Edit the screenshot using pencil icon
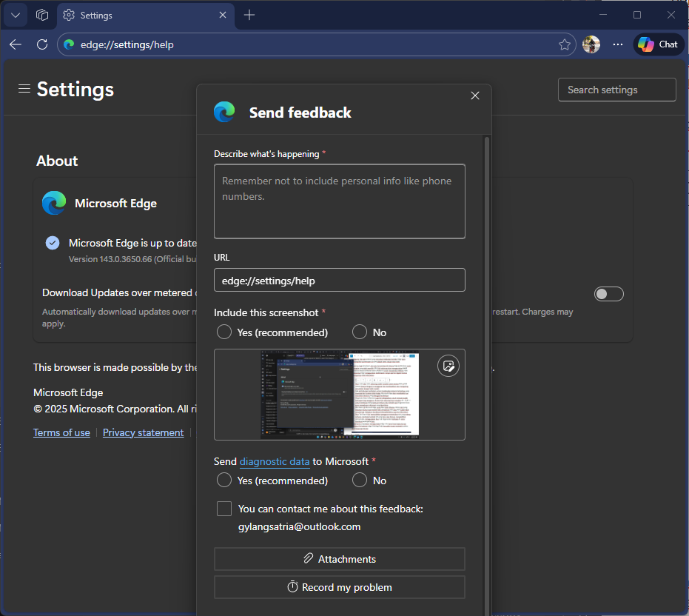Screen dimensions: 689x616 (x=448, y=366)
